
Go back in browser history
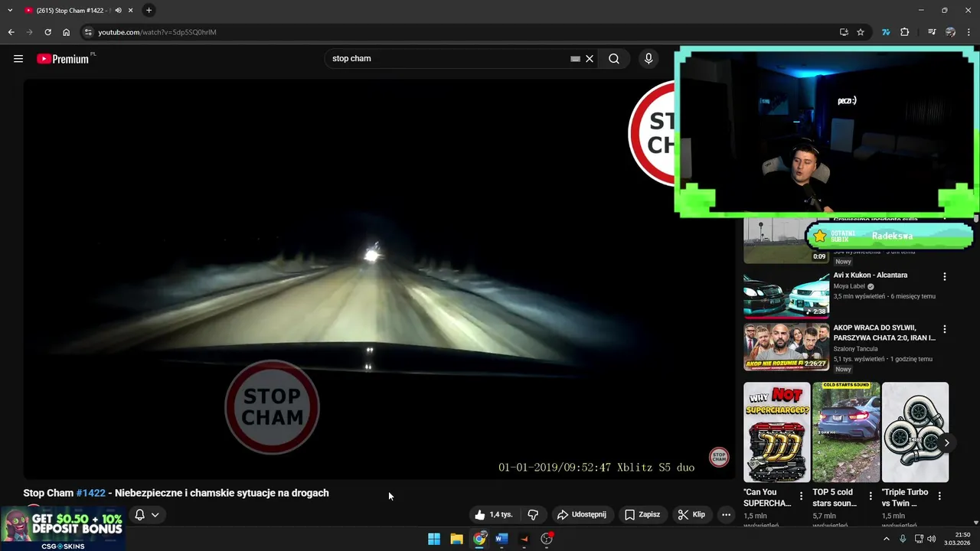[x=11, y=32]
